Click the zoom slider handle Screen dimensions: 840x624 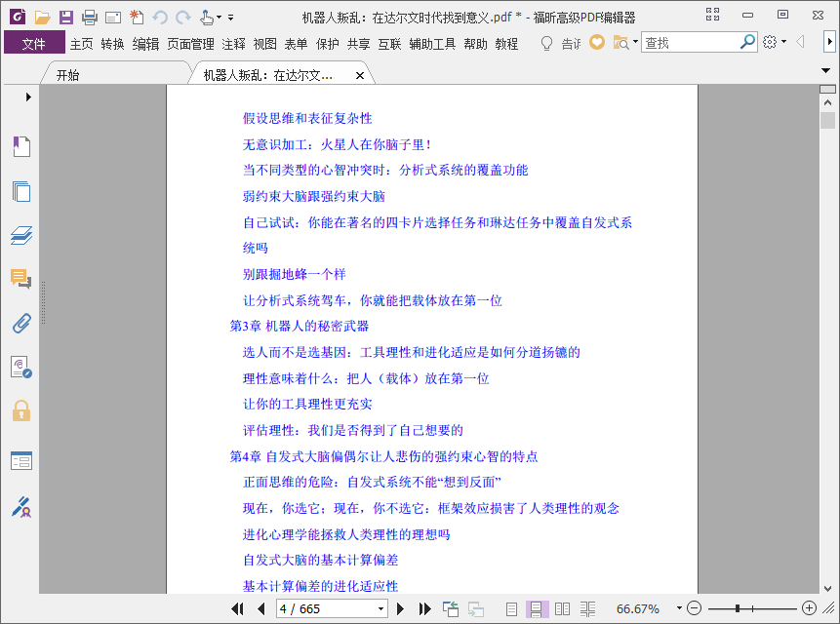(738, 608)
